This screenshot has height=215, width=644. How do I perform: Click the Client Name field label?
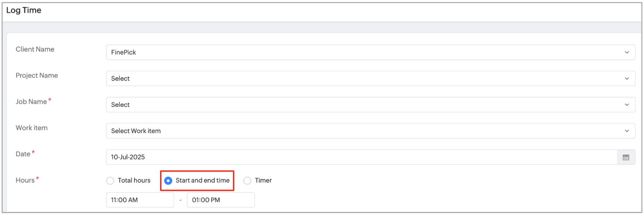[x=35, y=49]
